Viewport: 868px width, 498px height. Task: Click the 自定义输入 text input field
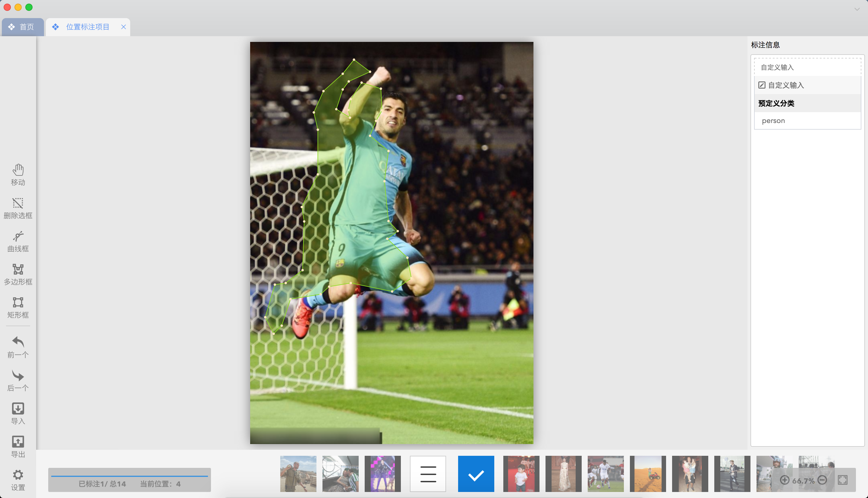(807, 67)
